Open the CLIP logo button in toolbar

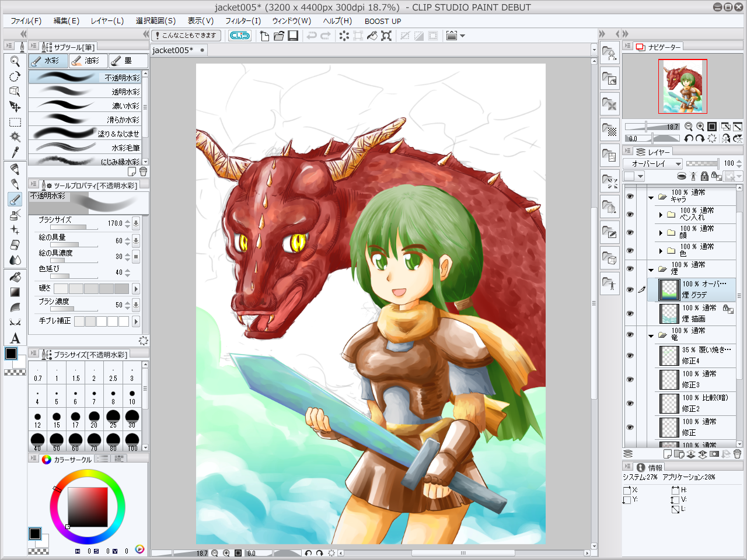[239, 36]
